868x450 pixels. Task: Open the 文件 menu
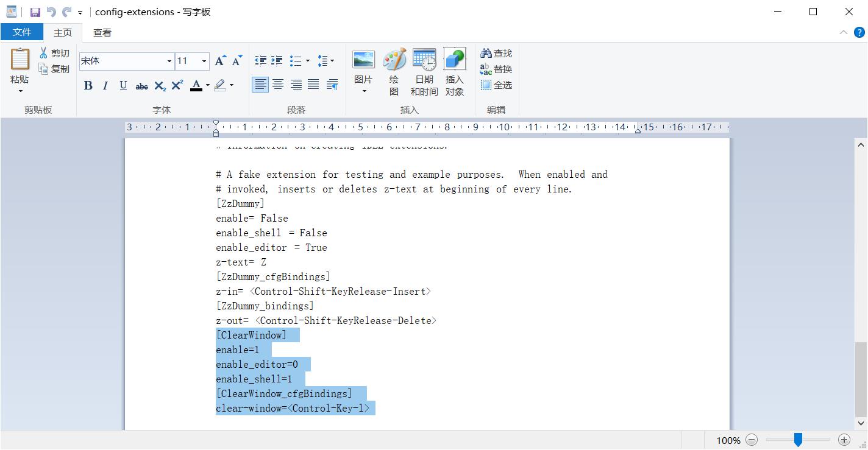click(22, 32)
